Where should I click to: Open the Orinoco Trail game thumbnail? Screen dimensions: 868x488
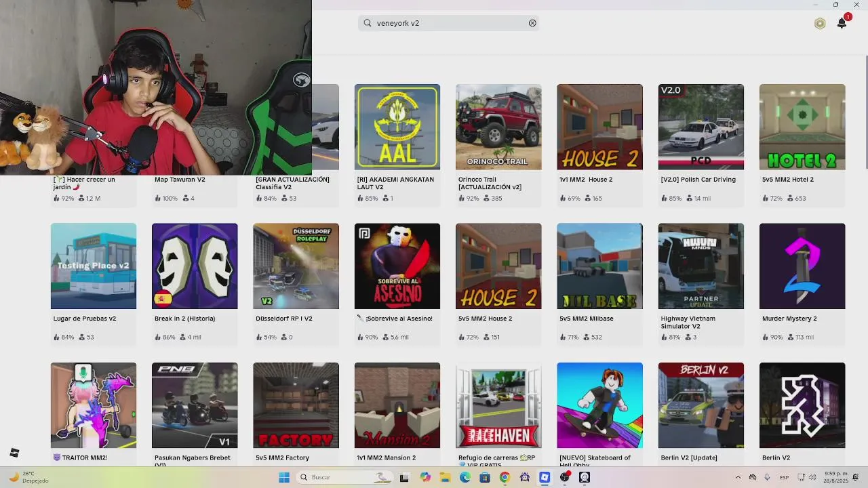498,127
